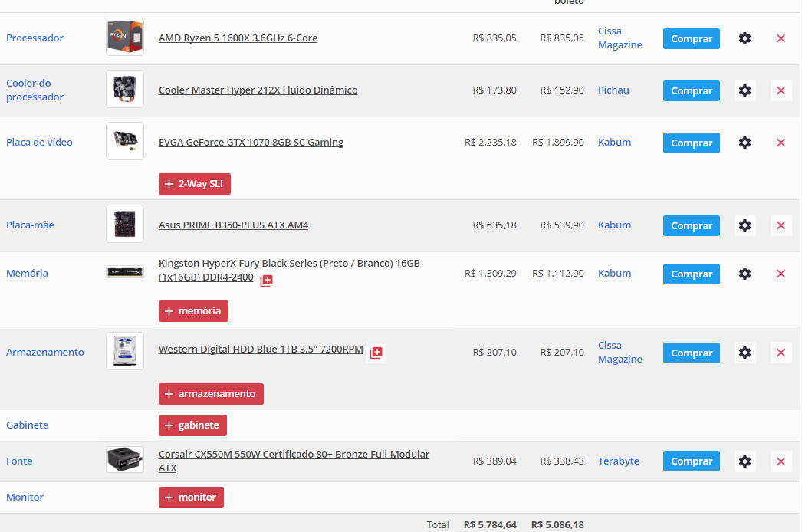Screen dimensions: 802x532
Task: Visit Kabum store in Placa-mãe row
Action: click(x=614, y=225)
